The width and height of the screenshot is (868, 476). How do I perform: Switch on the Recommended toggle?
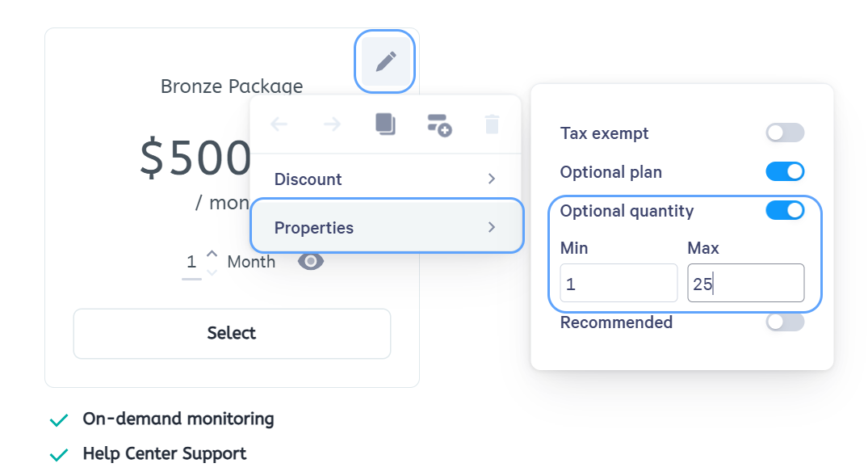click(785, 322)
